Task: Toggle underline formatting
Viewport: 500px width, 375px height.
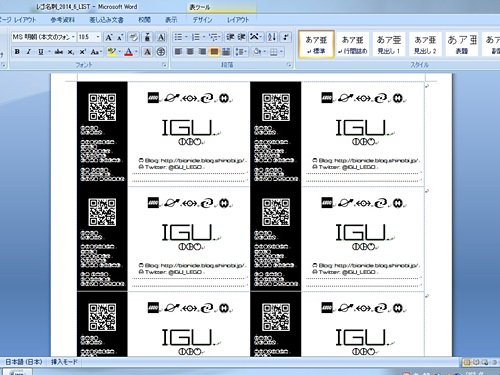Action: click(x=41, y=52)
